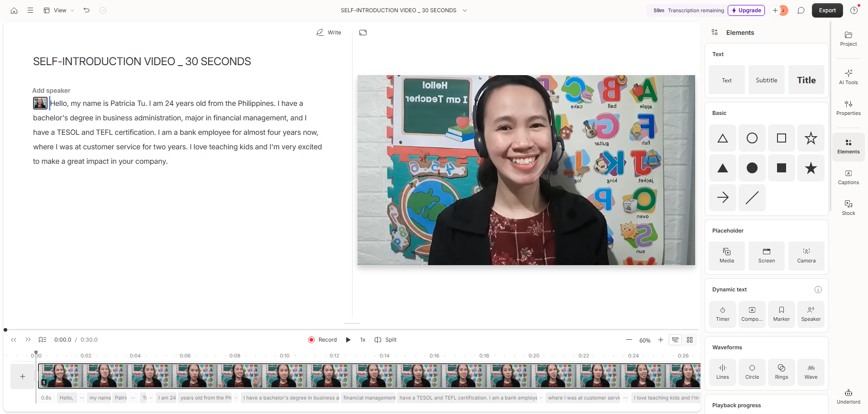
Task: Insert the Rings waveform
Action: pyautogui.click(x=781, y=372)
